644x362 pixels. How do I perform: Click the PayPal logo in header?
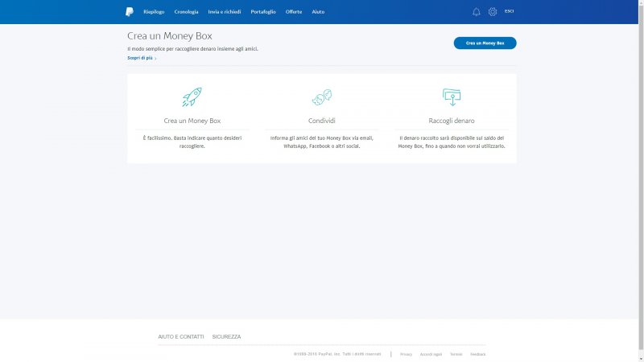[x=129, y=11]
